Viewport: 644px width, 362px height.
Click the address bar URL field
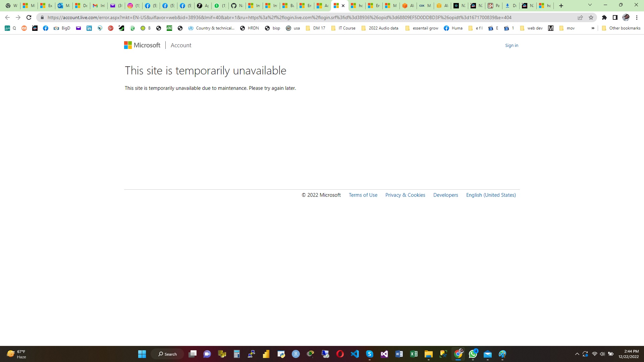(278, 17)
